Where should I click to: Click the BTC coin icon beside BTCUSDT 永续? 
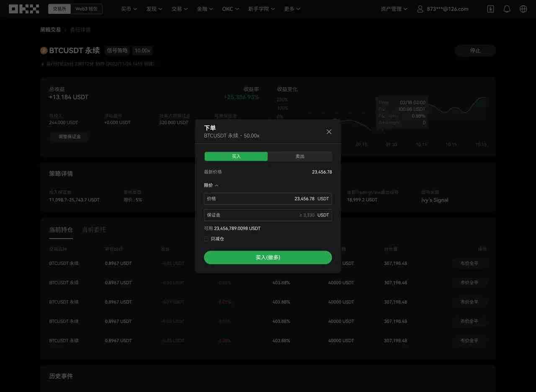click(44, 50)
